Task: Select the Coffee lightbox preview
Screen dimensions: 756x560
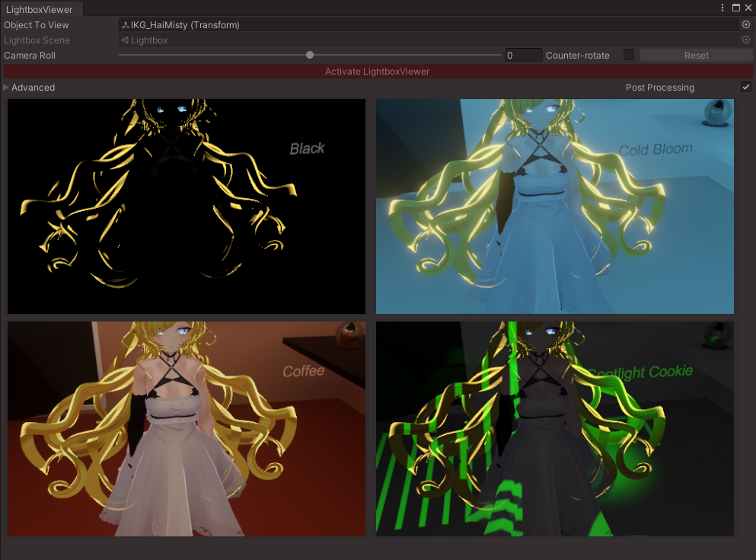Action: coord(186,427)
